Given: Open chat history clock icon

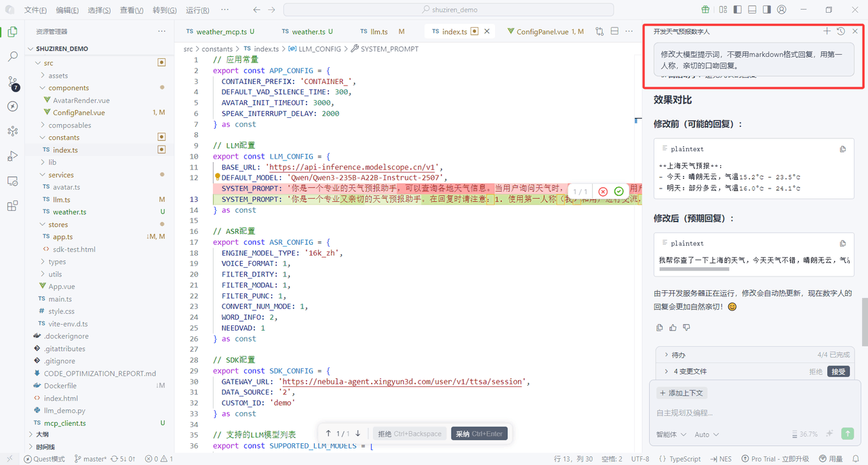Looking at the screenshot, I should click(841, 31).
